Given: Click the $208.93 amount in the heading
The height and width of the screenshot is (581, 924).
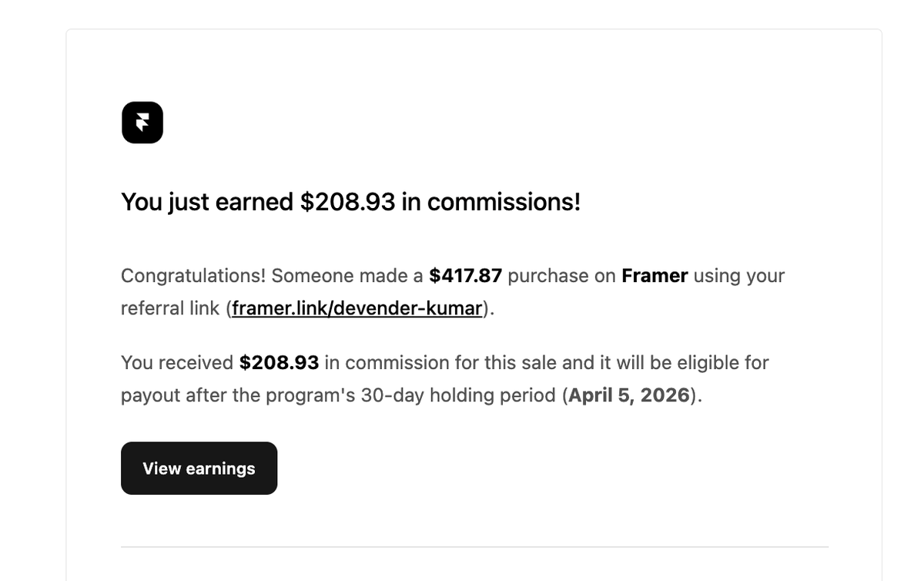Looking at the screenshot, I should [x=347, y=202].
